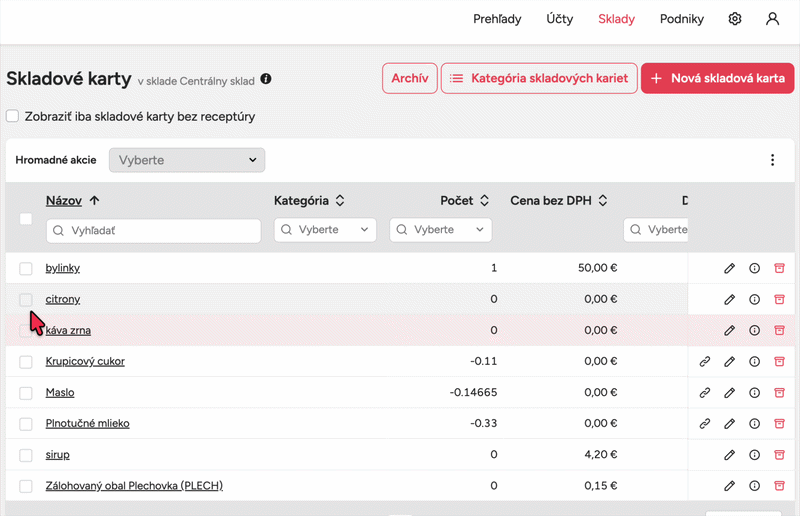Open the Krupicový cukor card link
The image size is (800, 516).
(x=85, y=361)
